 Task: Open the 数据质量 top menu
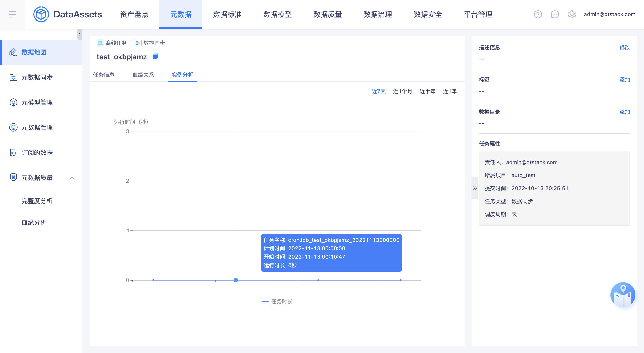click(328, 14)
